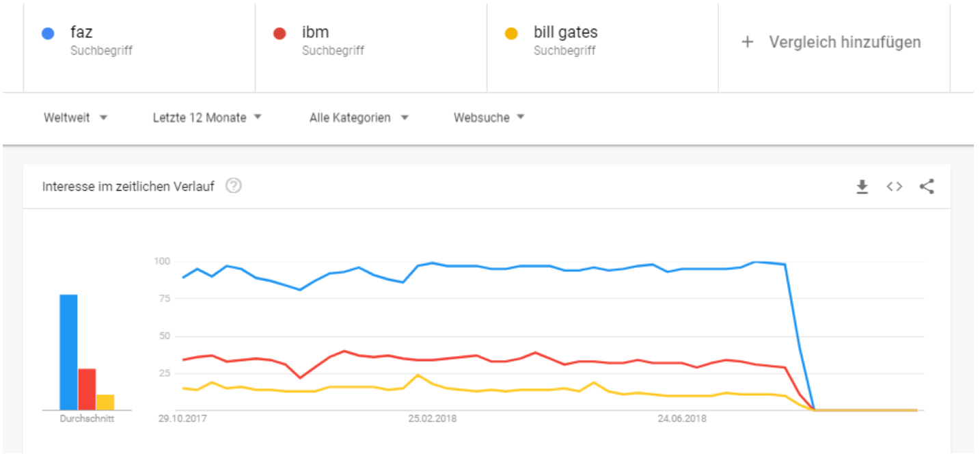
Task: Click the plus icon to add comparison
Action: (x=748, y=42)
